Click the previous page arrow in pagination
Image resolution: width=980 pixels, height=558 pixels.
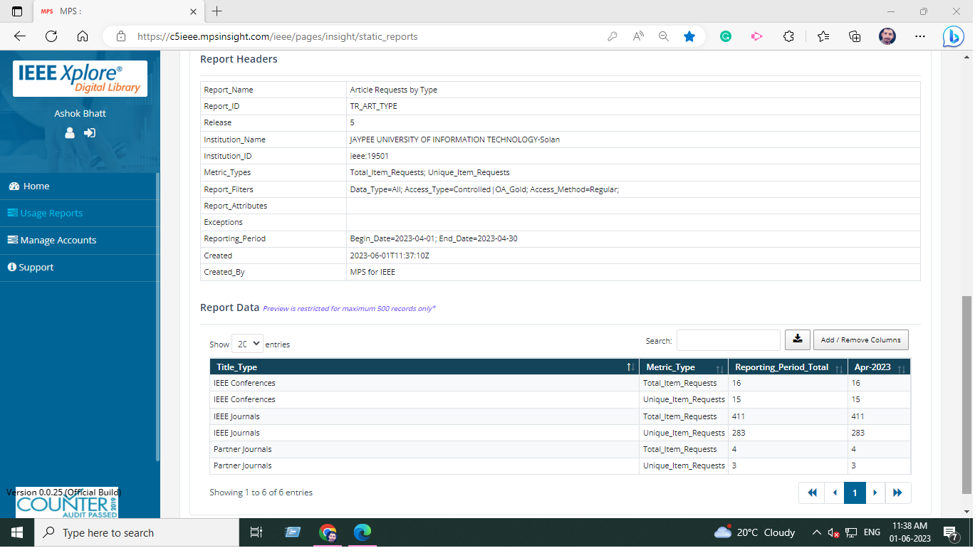pyautogui.click(x=834, y=493)
